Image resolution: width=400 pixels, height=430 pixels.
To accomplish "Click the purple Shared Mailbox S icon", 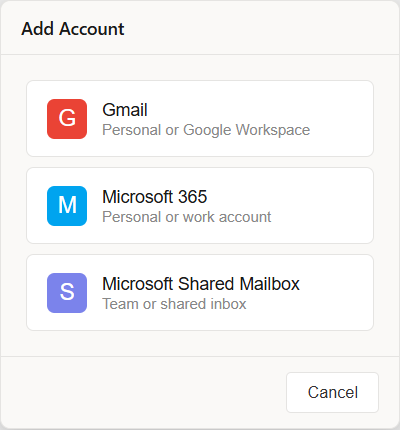I will point(67,293).
